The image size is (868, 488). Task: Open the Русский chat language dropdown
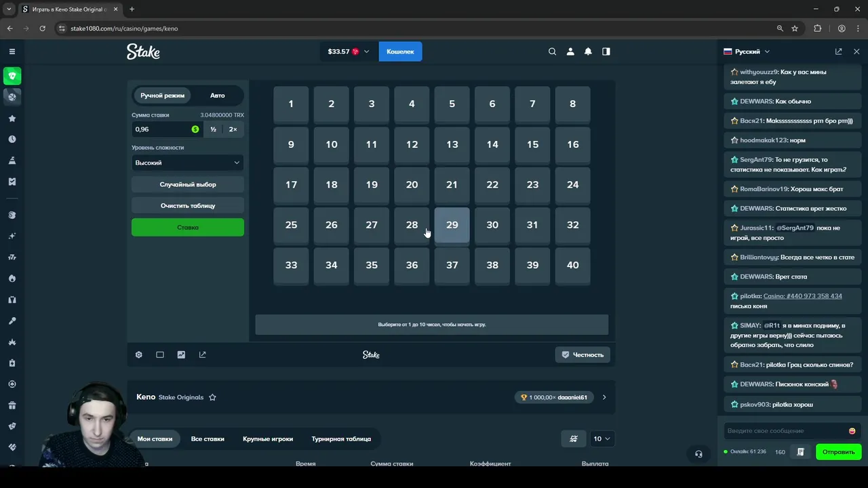coord(747,52)
